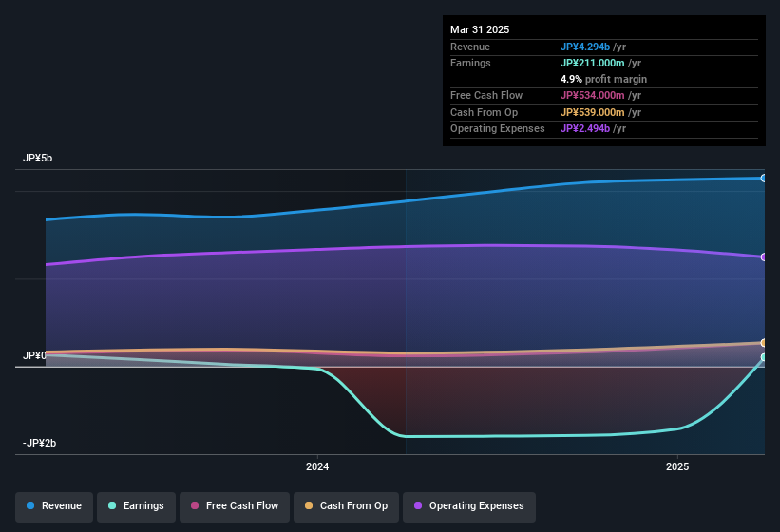The image size is (780, 532).
Task: Click the Mar 31 2025 tooltip date
Action: [x=480, y=29]
